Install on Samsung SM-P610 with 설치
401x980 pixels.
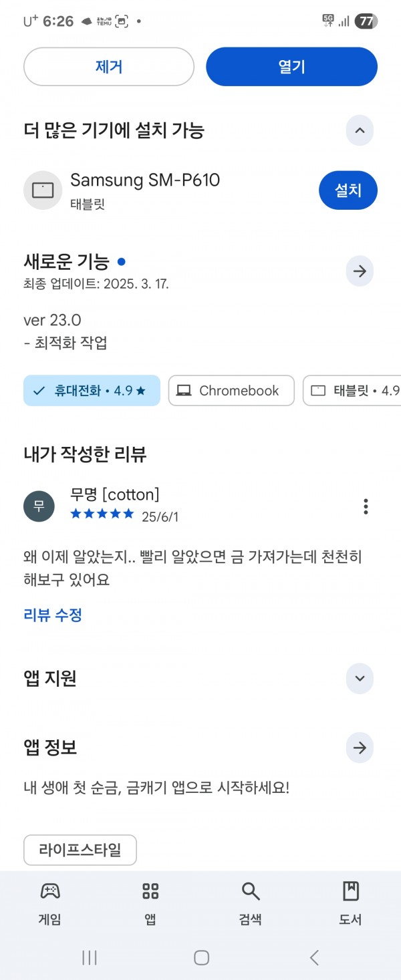(x=348, y=190)
